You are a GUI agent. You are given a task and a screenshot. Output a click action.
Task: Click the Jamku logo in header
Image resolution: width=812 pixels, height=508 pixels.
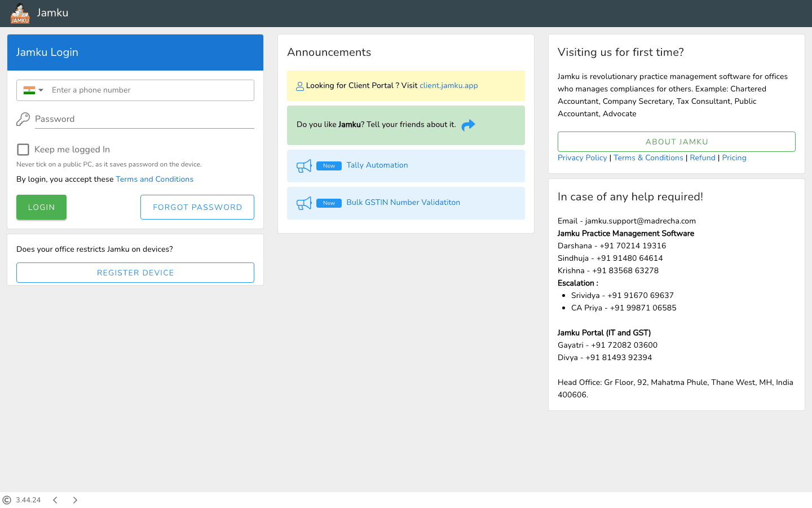tap(20, 13)
